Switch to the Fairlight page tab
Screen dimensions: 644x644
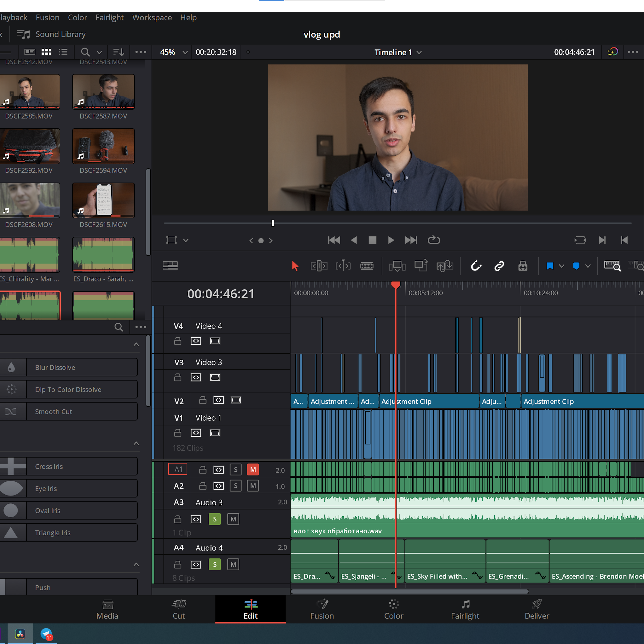point(465,610)
